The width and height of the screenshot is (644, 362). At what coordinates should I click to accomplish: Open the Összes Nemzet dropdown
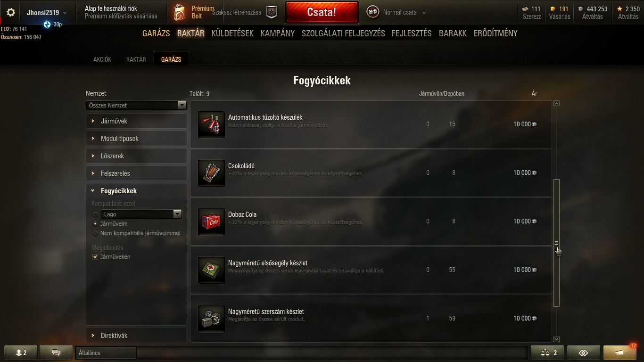click(x=136, y=105)
